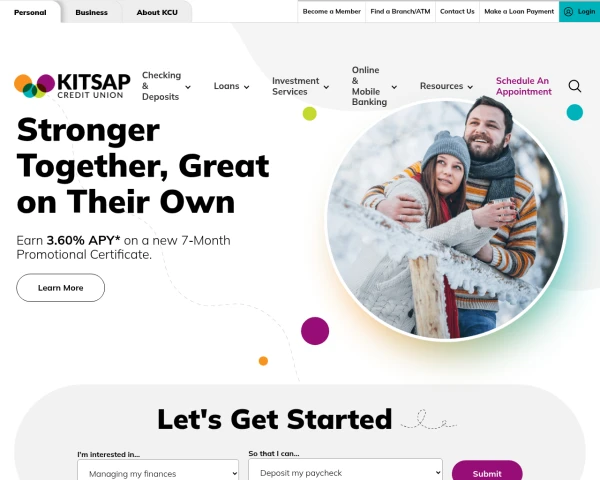Screen dimensions: 600x480
Task: Expand Online & Mobile Banking chevron
Action: 394,87
